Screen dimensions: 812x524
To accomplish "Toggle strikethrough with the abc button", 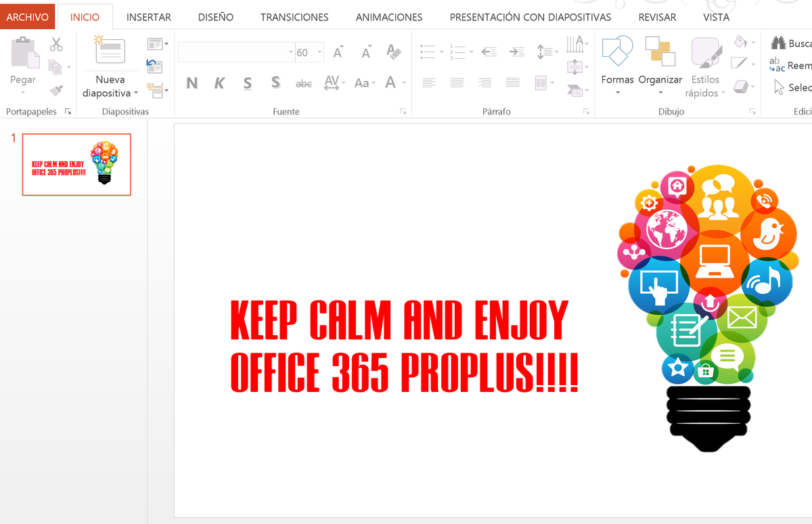I will (x=304, y=83).
